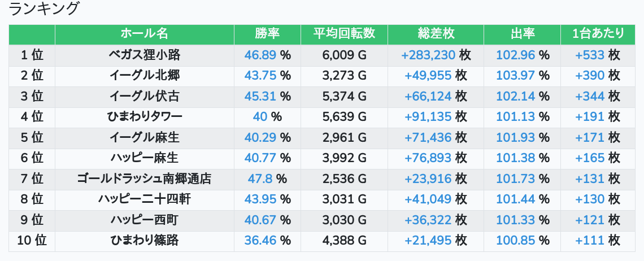
Task: Click the 出率 column header
Action: coord(523,34)
